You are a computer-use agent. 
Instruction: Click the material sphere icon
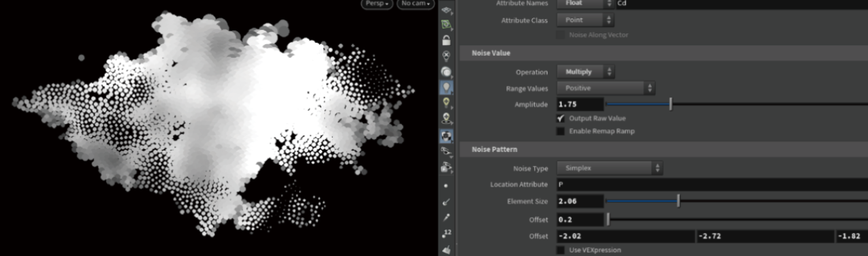[447, 71]
